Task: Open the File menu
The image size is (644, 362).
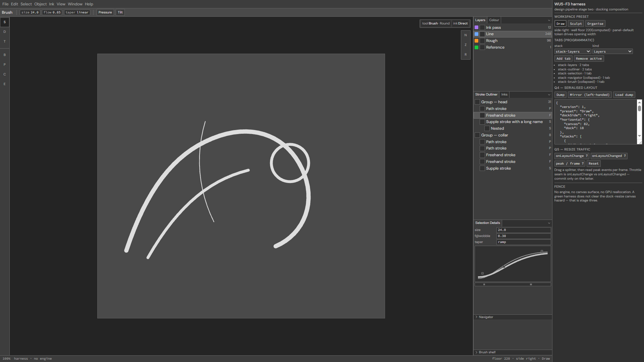Action: [x=5, y=4]
